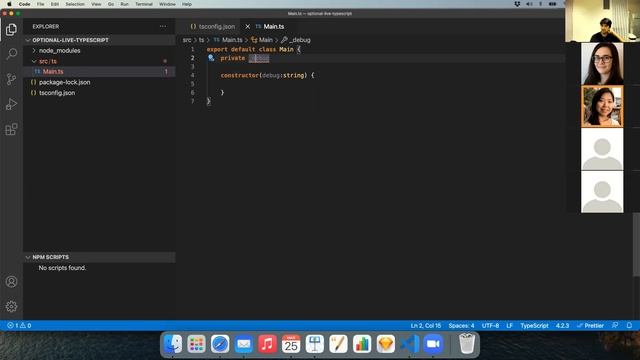This screenshot has height=360, width=640.
Task: Open the Selection menu
Action: coord(75,4)
